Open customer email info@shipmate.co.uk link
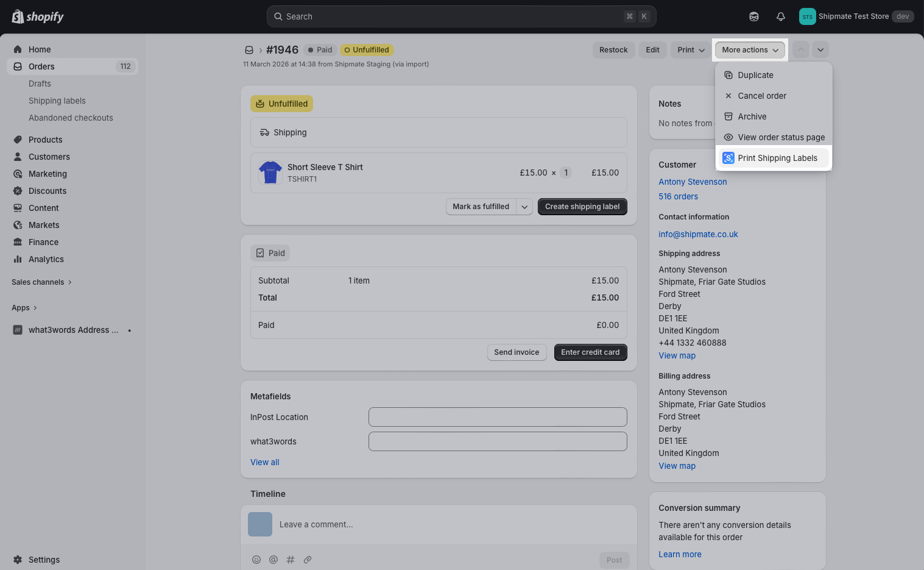The height and width of the screenshot is (570, 924). pos(698,234)
